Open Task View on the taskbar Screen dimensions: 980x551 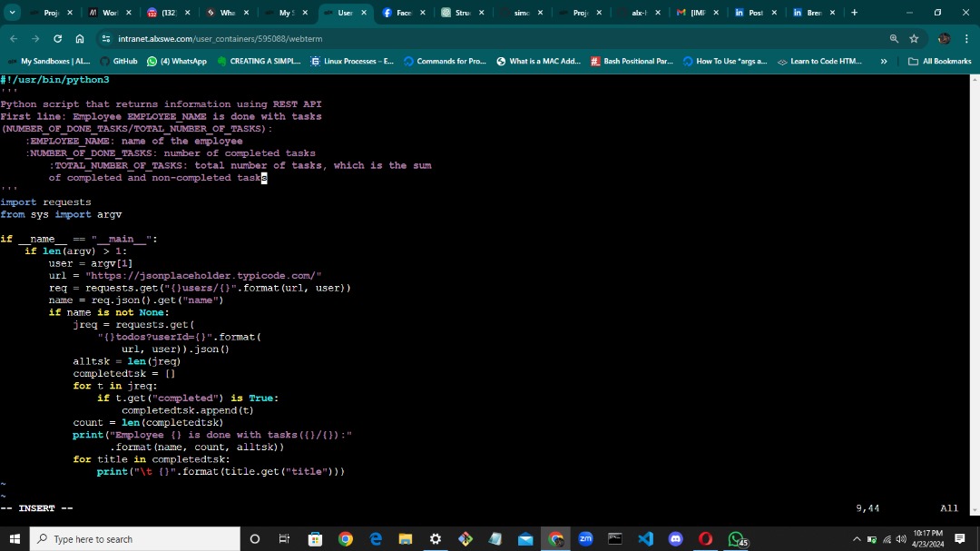[284, 538]
